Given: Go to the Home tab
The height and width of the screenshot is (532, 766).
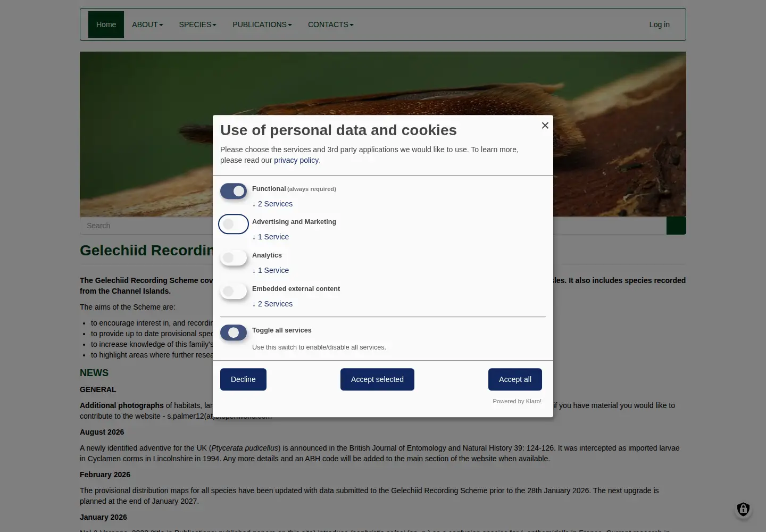Looking at the screenshot, I should point(106,24).
